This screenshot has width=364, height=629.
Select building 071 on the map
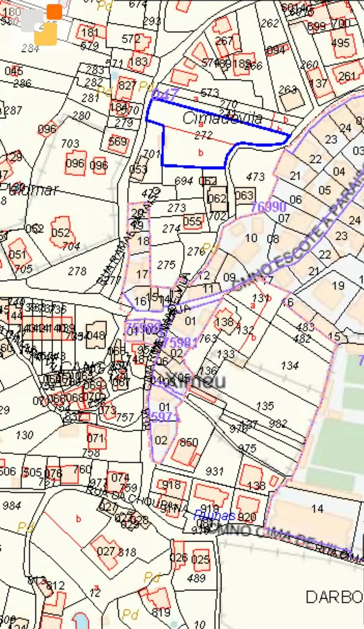tap(96, 439)
